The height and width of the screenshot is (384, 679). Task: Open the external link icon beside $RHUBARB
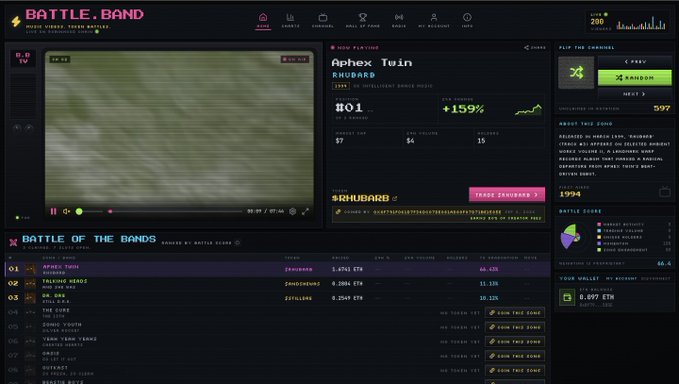click(394, 198)
